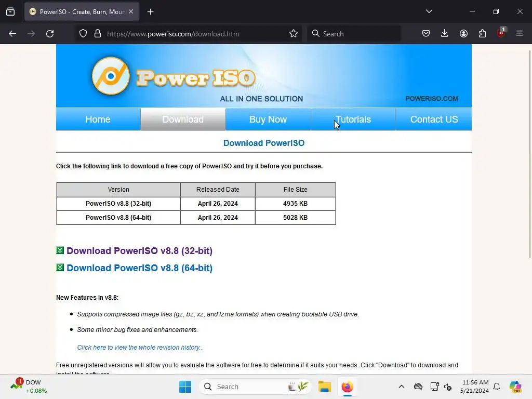Select the Download nav tab
532x399 pixels.
(x=183, y=119)
